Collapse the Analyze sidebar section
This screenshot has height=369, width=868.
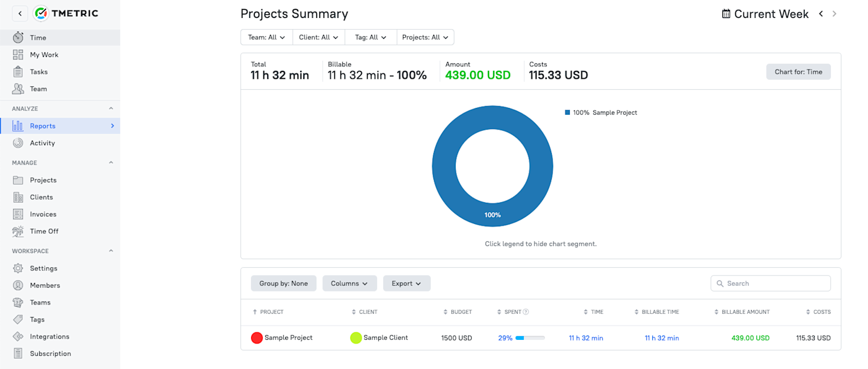(111, 109)
